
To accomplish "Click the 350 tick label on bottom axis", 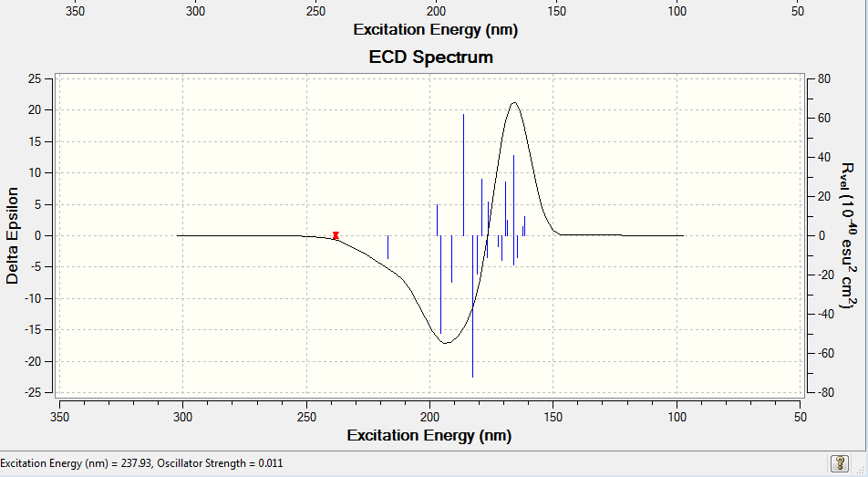I will (x=60, y=417).
